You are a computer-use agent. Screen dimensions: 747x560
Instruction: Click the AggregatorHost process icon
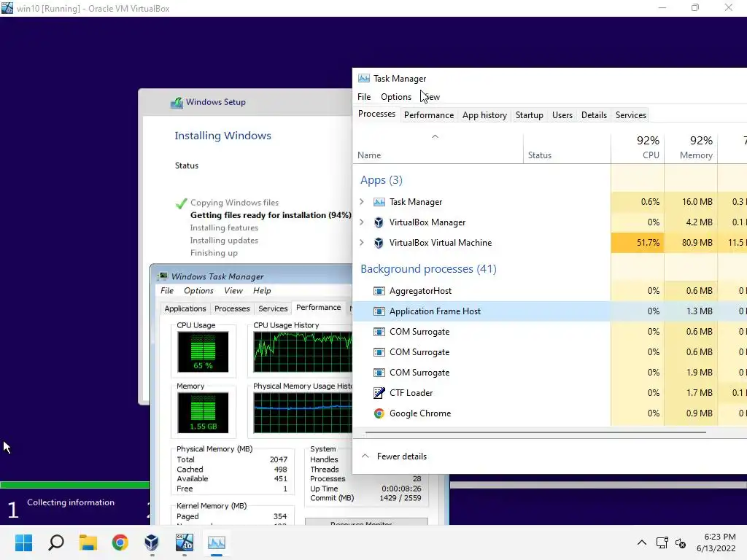[x=379, y=291]
